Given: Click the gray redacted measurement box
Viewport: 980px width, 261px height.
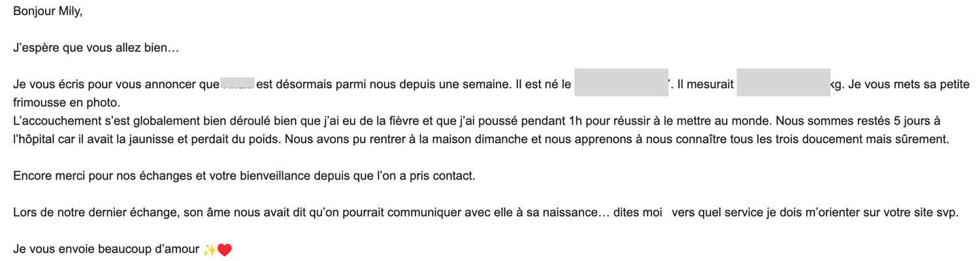Looking at the screenshot, I should (x=783, y=83).
